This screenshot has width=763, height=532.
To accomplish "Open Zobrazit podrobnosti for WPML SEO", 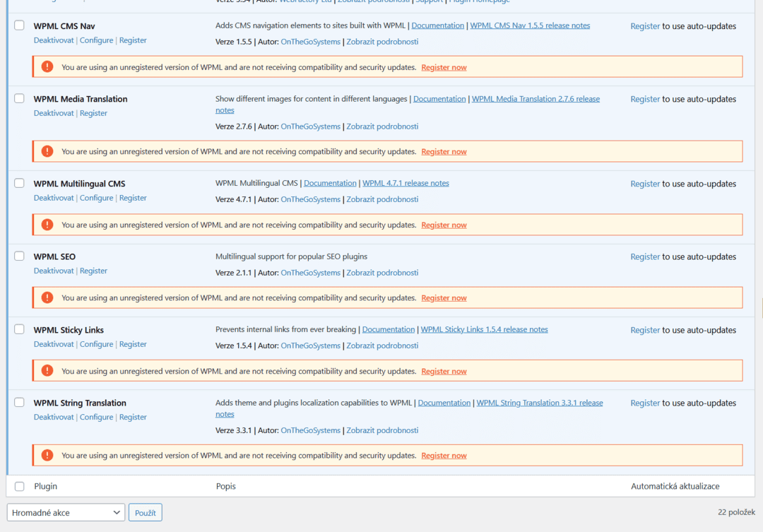I will coord(382,273).
